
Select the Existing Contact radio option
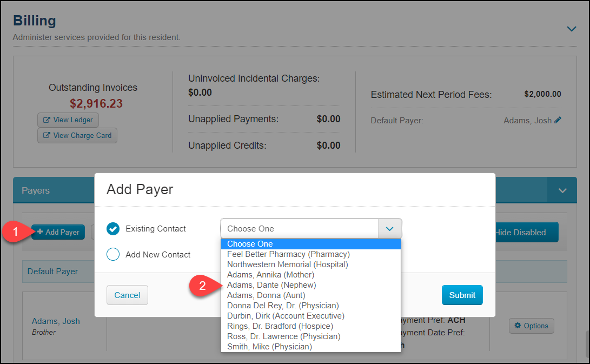[x=113, y=228]
